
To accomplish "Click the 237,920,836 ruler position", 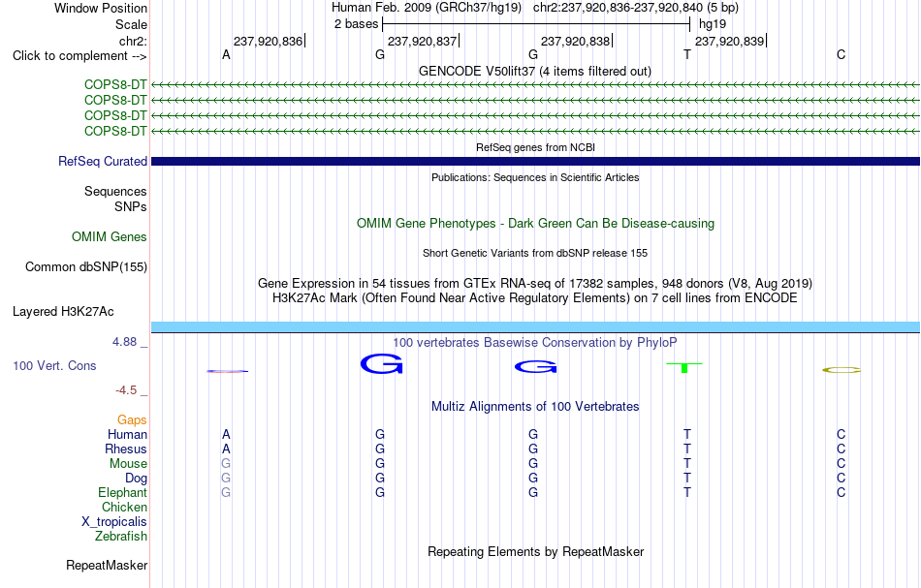I will coord(268,41).
